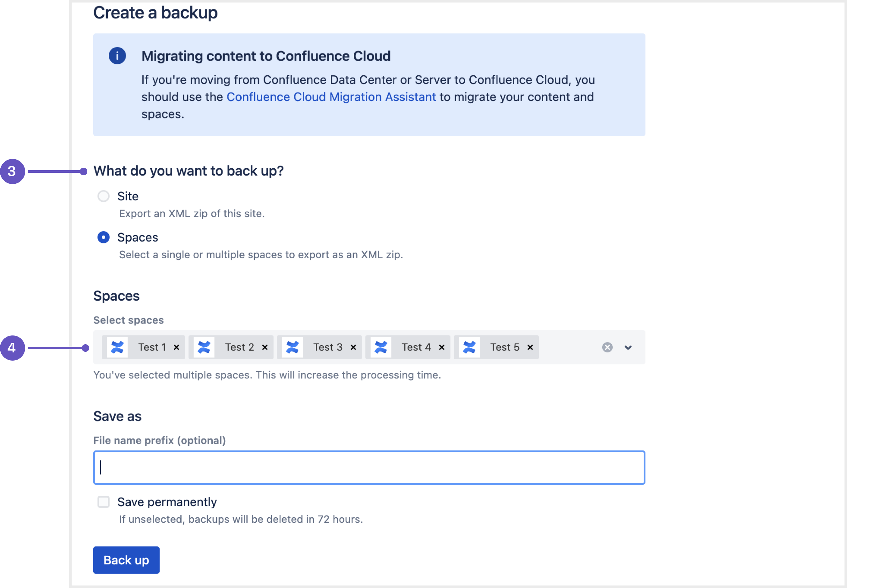Click the Confluence icon on Test 2 tag
Screen dimensions: 869x588
(x=204, y=347)
